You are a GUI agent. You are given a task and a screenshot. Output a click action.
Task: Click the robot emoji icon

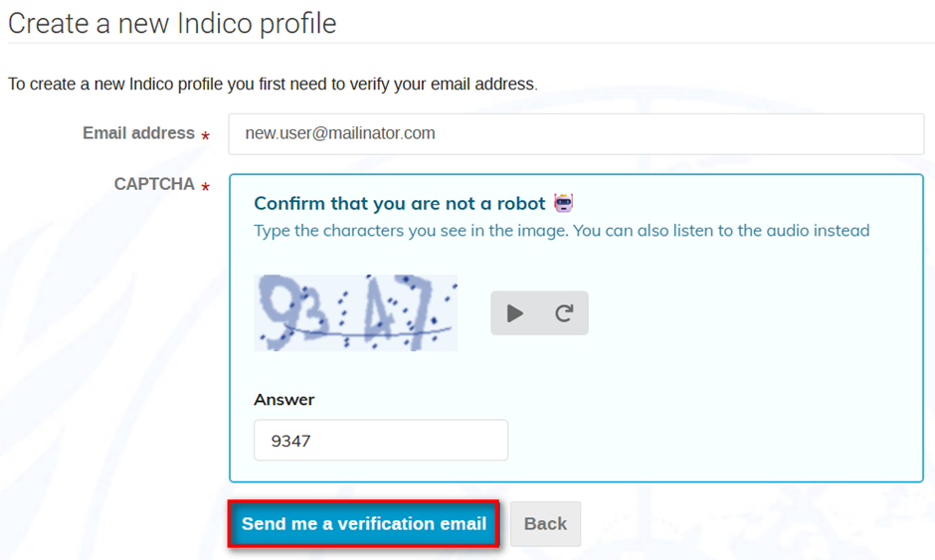(x=564, y=203)
